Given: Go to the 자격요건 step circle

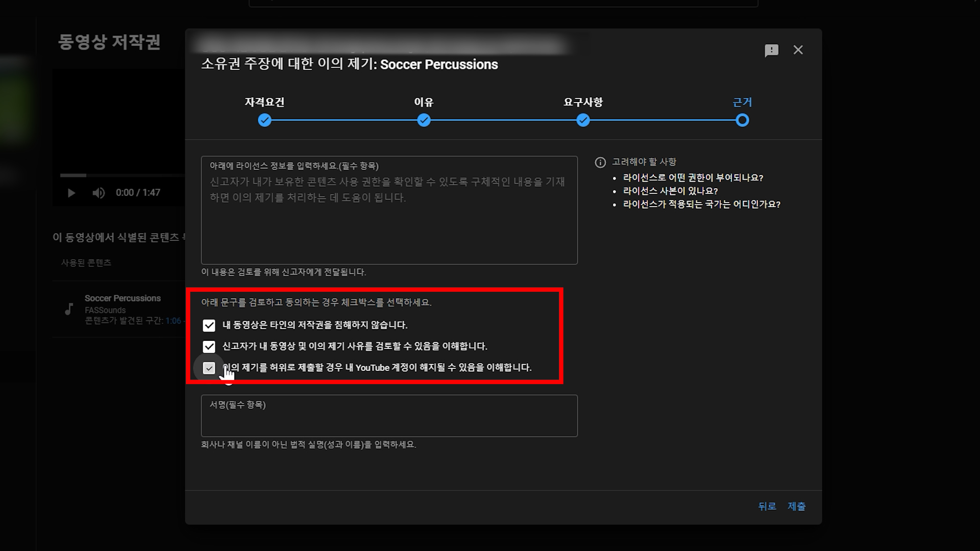Looking at the screenshot, I should tap(264, 120).
